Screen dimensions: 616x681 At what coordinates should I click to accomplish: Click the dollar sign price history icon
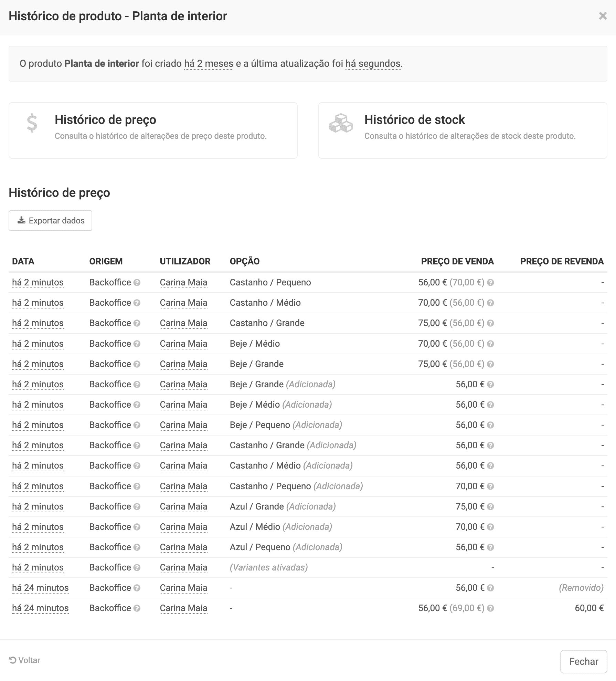32,123
